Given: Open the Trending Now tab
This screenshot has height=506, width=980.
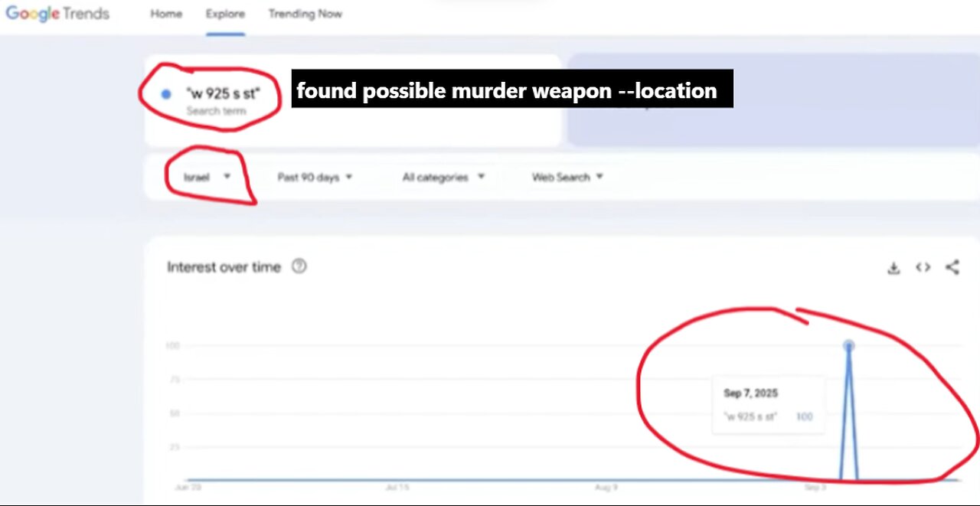Looking at the screenshot, I should (x=305, y=14).
